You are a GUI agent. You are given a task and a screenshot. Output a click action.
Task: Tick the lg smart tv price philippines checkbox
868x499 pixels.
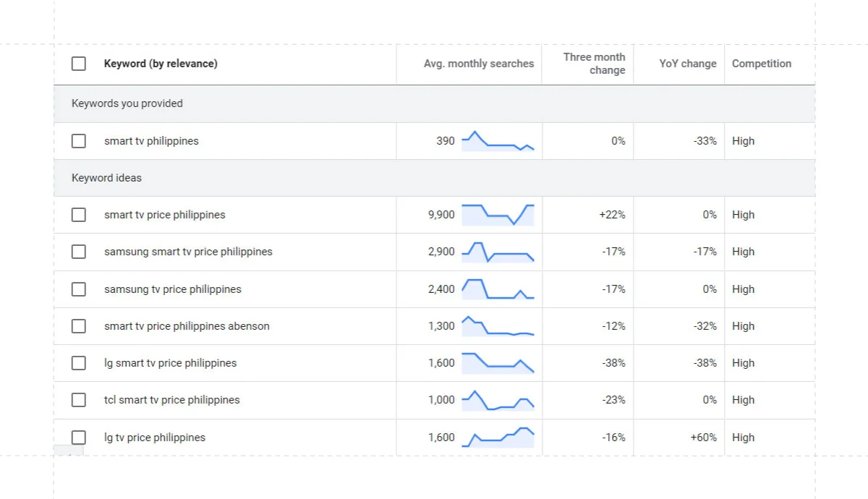click(x=79, y=363)
